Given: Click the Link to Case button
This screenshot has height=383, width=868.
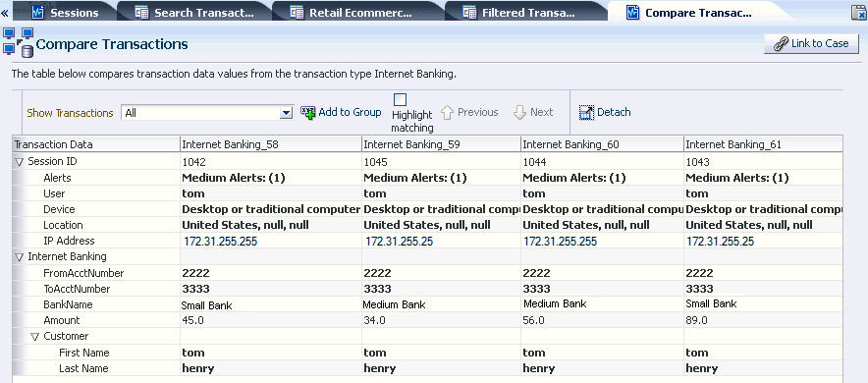Looking at the screenshot, I should pyautogui.click(x=811, y=44).
